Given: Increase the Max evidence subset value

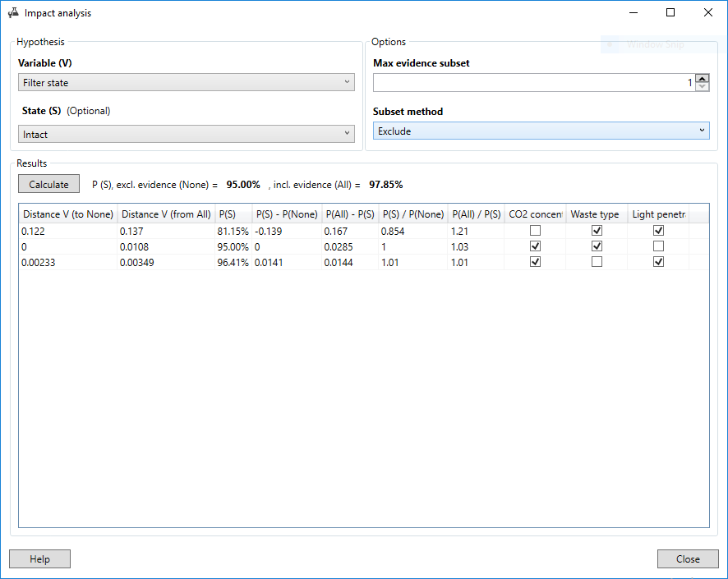Looking at the screenshot, I should coord(702,79).
